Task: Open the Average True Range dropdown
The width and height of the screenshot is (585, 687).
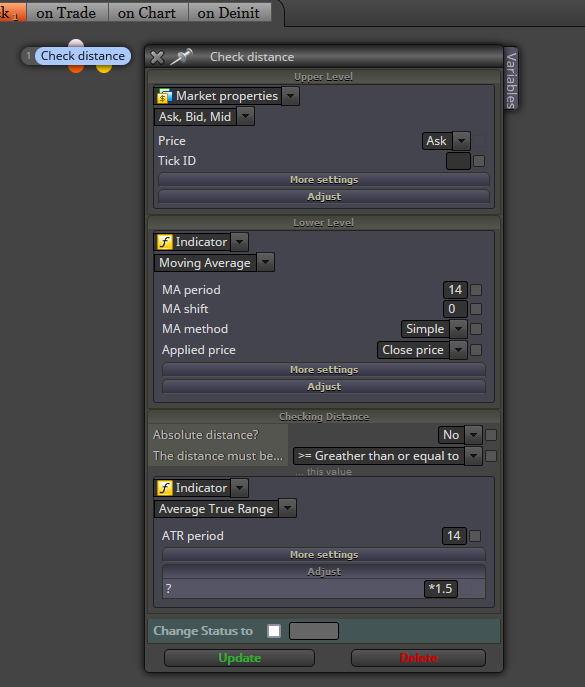Action: coord(287,508)
